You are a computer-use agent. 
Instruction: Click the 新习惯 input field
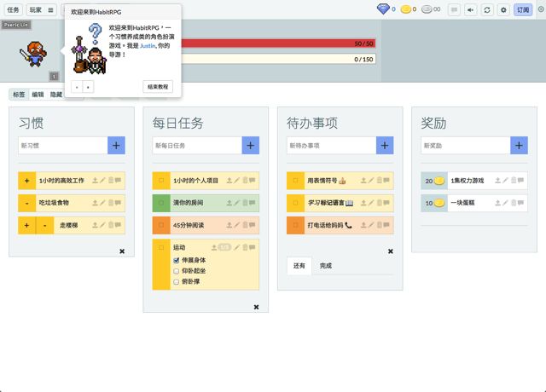63,146
